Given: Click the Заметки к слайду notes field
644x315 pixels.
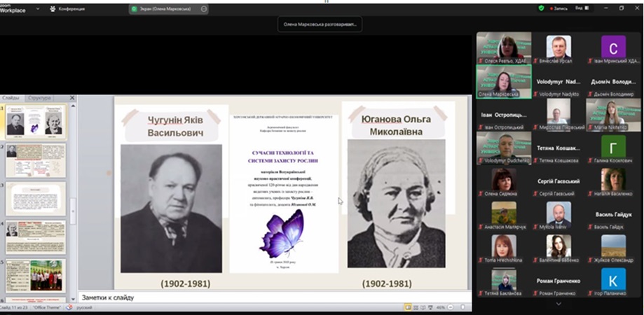Looking at the screenshot, I should coord(273,297).
